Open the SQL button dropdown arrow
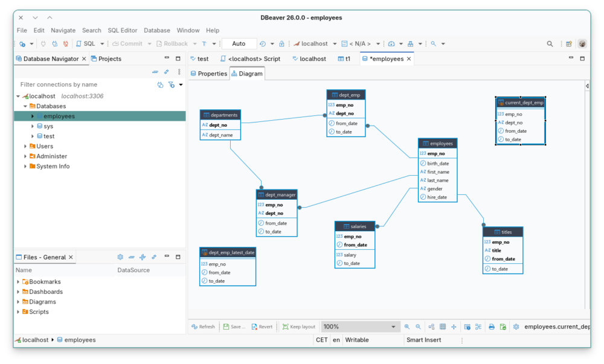Viewport: 604px width, 364px height. [x=102, y=44]
